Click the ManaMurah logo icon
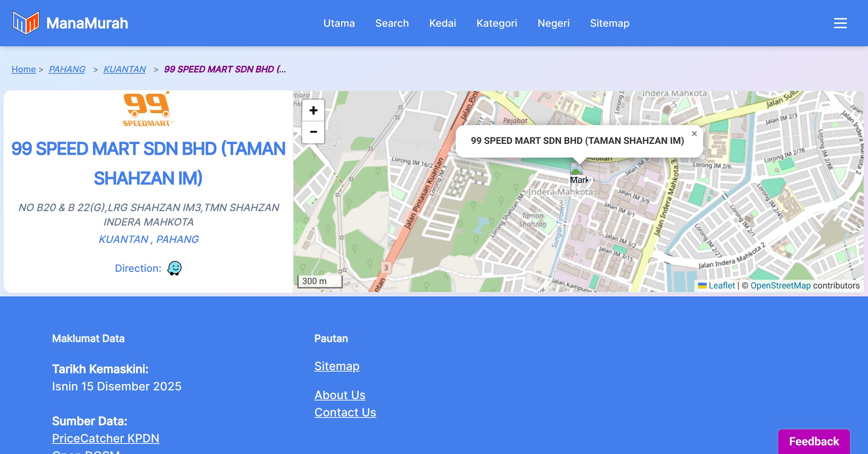This screenshot has height=454, width=868. pos(26,23)
